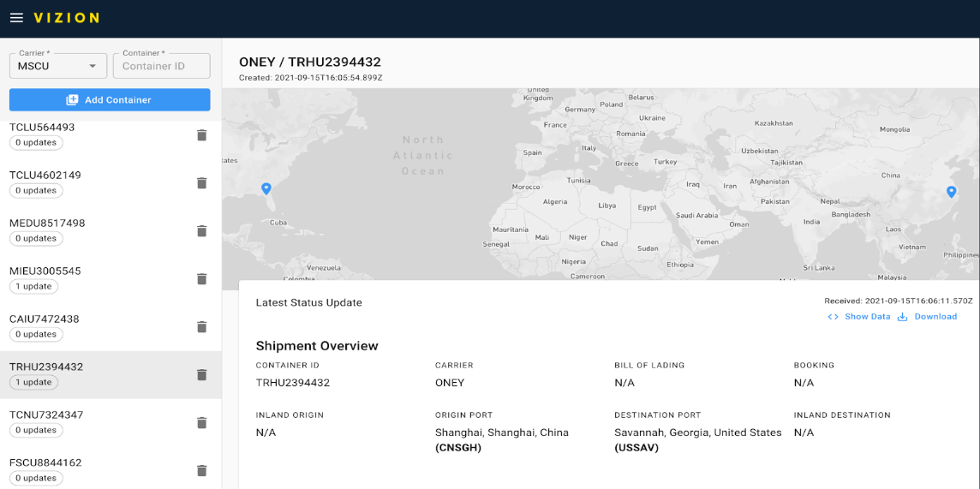Click the Show Data link

[x=859, y=317]
